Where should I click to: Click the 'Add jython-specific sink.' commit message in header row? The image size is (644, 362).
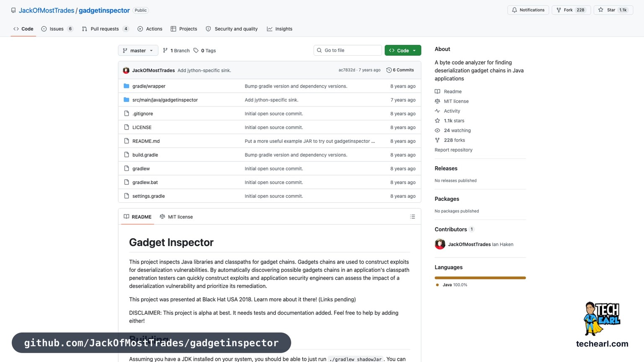(x=204, y=70)
